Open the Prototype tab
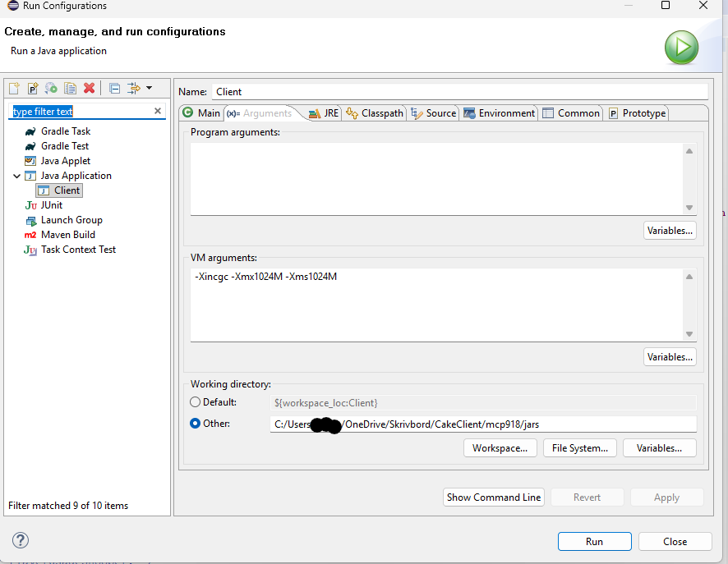 (637, 113)
